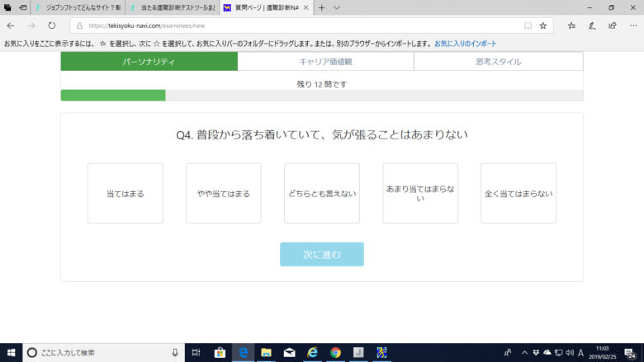Reload the current page
The width and height of the screenshot is (644, 362).
(51, 26)
